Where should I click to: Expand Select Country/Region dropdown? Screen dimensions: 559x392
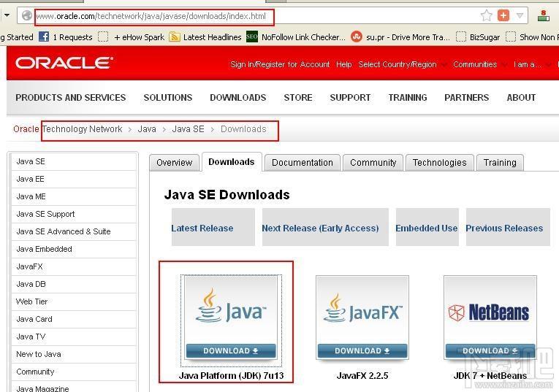[x=402, y=64]
